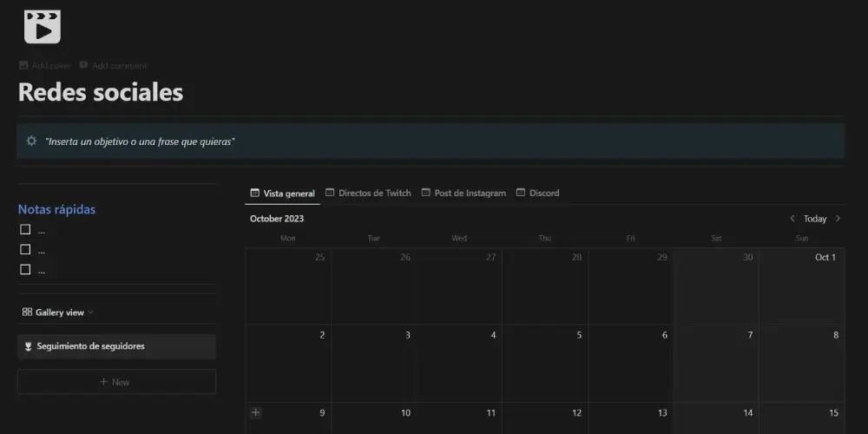Go to previous month with left chevron

pos(792,219)
